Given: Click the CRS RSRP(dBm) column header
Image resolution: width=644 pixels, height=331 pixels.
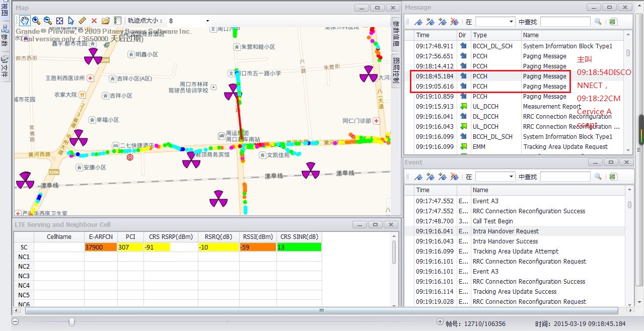Looking at the screenshot, I should pyautogui.click(x=172, y=237).
